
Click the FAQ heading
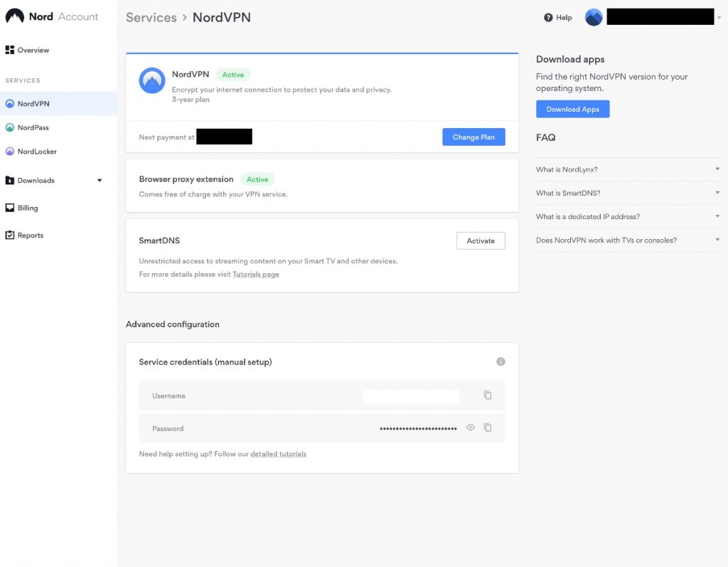coord(545,137)
